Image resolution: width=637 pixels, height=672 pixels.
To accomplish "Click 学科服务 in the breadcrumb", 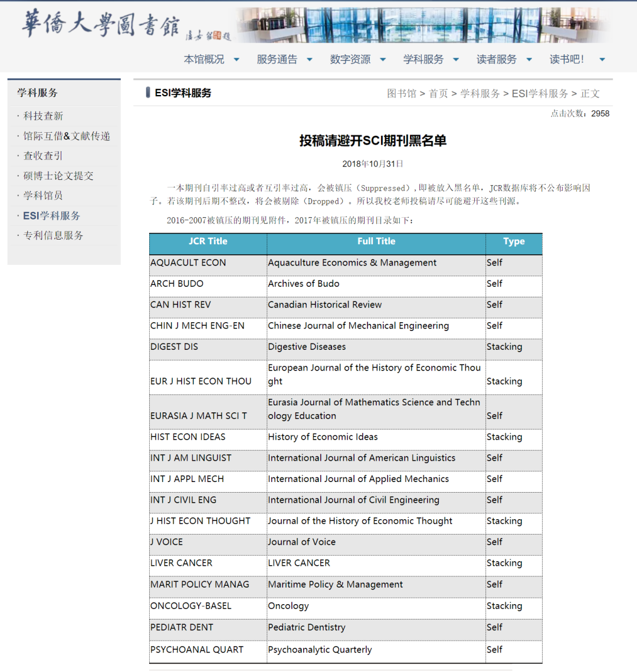I will 480,93.
